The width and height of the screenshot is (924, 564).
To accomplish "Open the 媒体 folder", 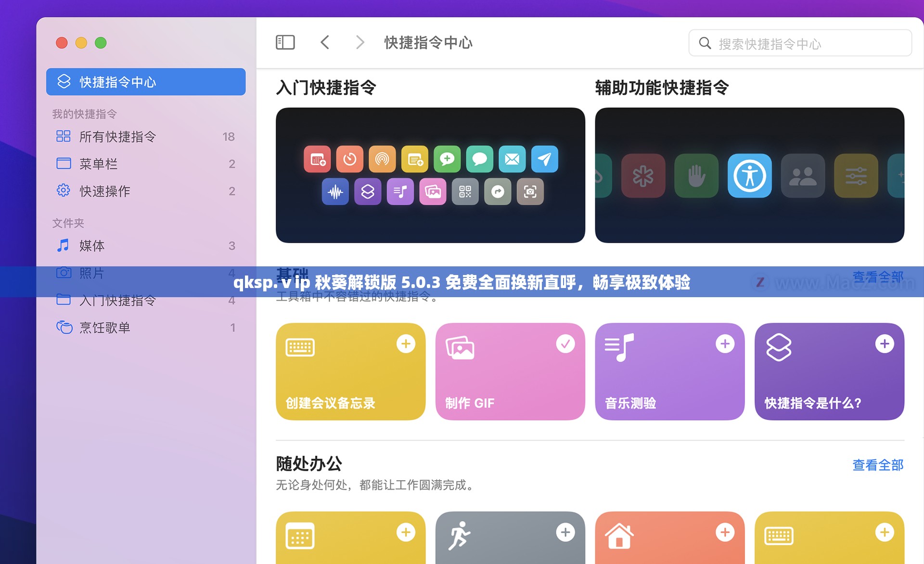I will 91,246.
